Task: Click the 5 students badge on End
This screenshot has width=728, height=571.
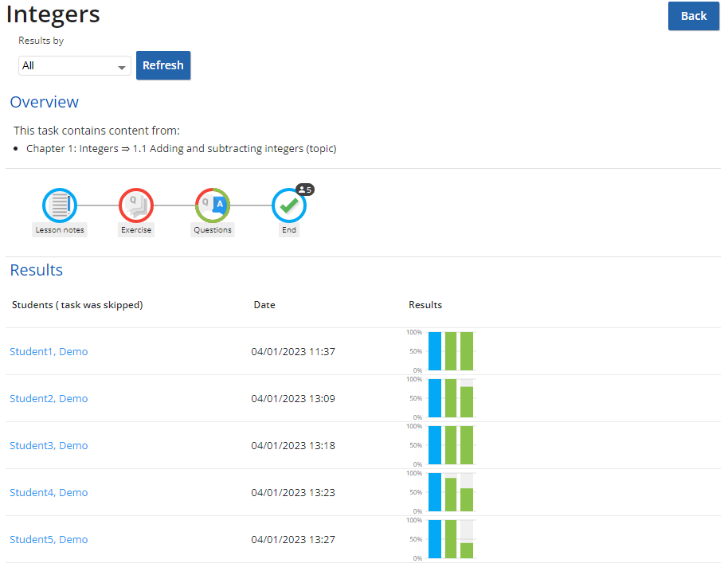Action: (305, 190)
